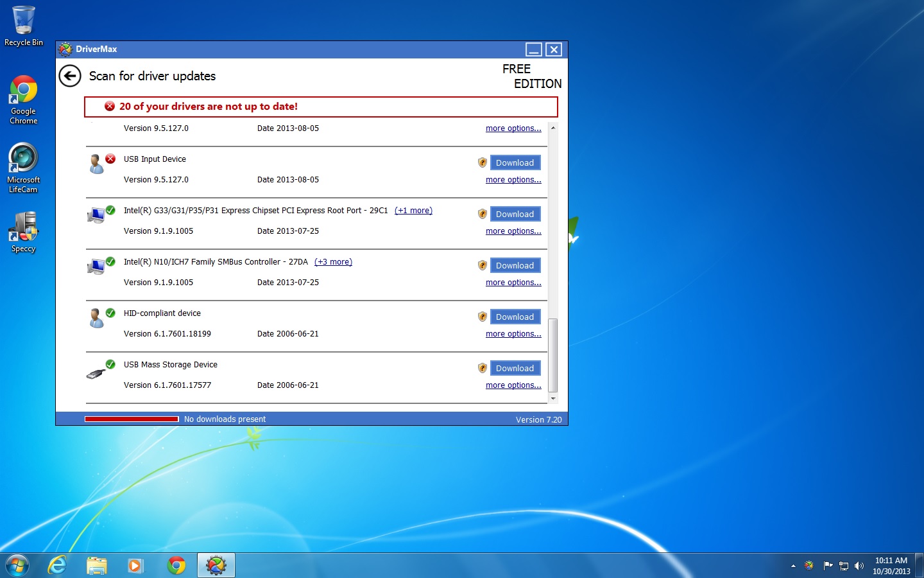Screen dimensions: 924x578
Task: Download the USB Input Device driver
Action: tap(515, 162)
